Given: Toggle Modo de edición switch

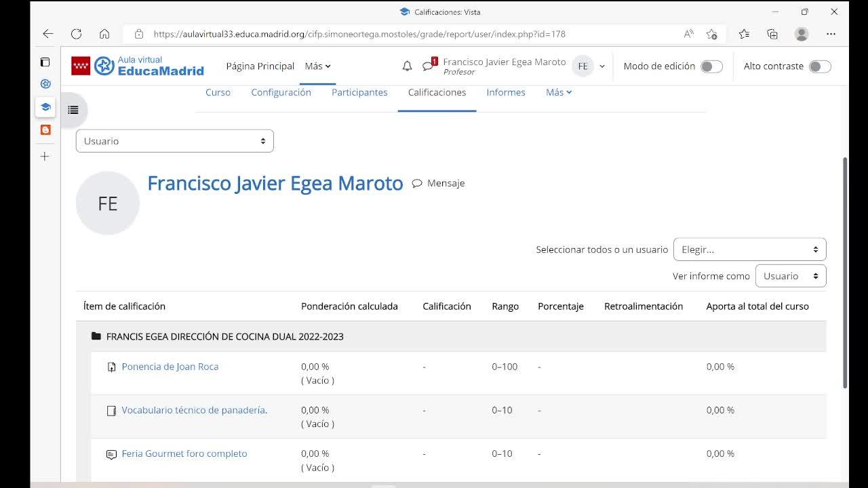Looking at the screenshot, I should click(711, 66).
